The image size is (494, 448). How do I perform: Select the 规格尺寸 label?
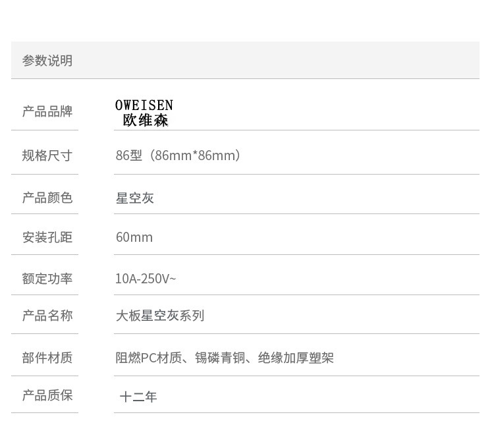coord(47,155)
